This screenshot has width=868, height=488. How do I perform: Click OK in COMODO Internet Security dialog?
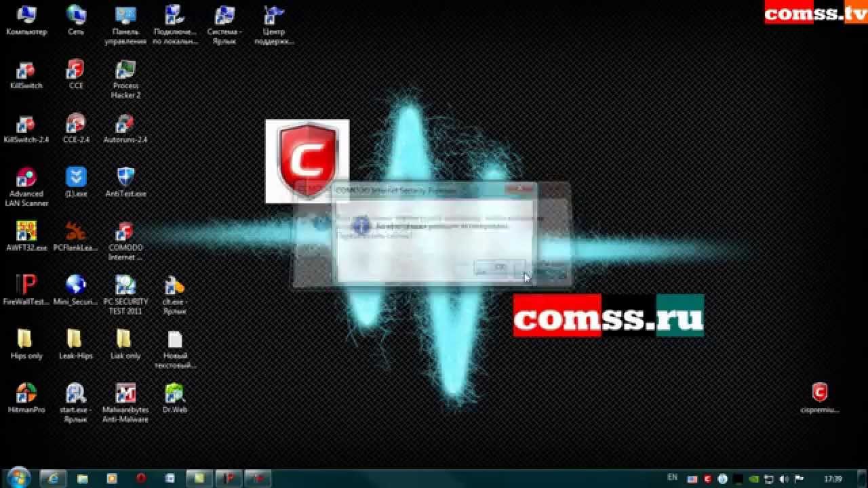tap(500, 267)
